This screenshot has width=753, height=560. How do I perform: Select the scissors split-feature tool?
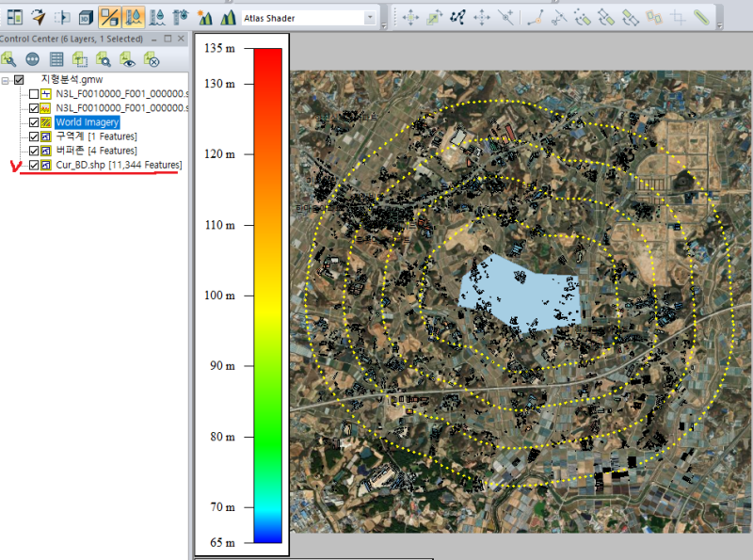(559, 18)
